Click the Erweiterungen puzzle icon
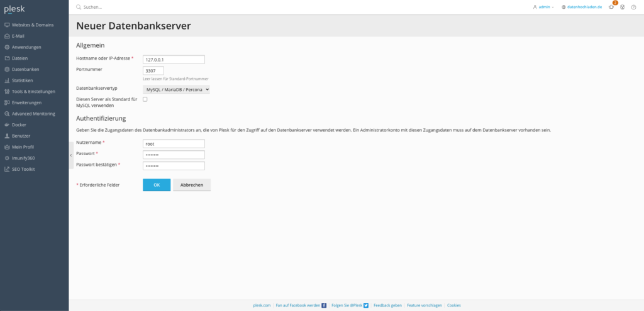This screenshot has width=644, height=311. [7, 102]
